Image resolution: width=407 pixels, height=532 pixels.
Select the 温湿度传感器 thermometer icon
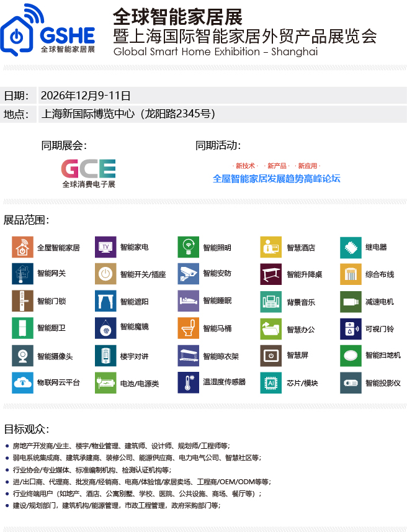[x=188, y=383]
